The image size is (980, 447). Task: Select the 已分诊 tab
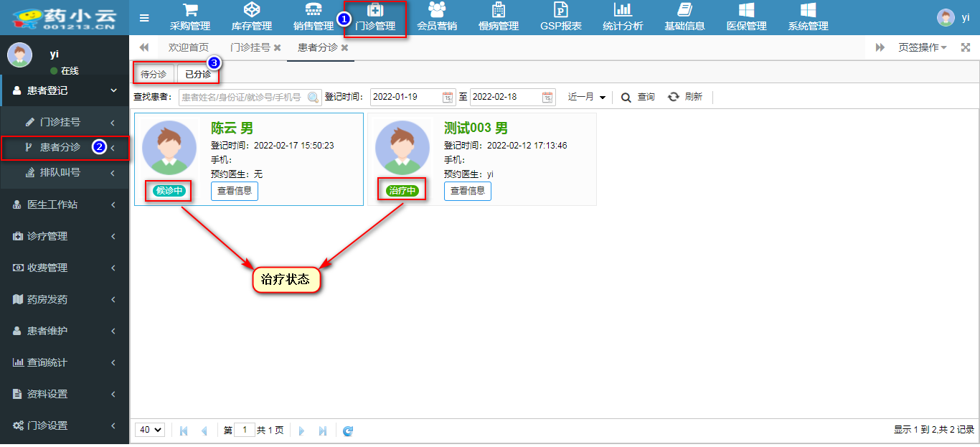(198, 74)
